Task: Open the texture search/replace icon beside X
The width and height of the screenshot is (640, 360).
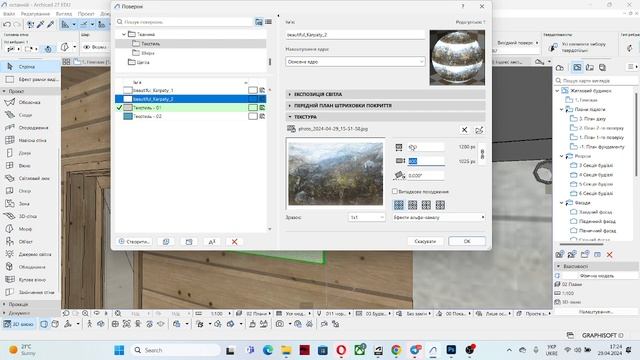Action: click(x=479, y=130)
